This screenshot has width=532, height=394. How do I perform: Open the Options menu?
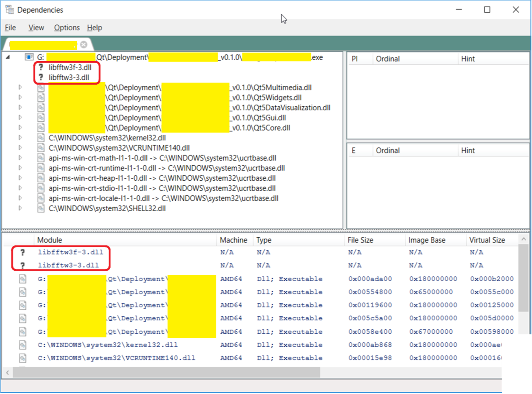click(67, 28)
